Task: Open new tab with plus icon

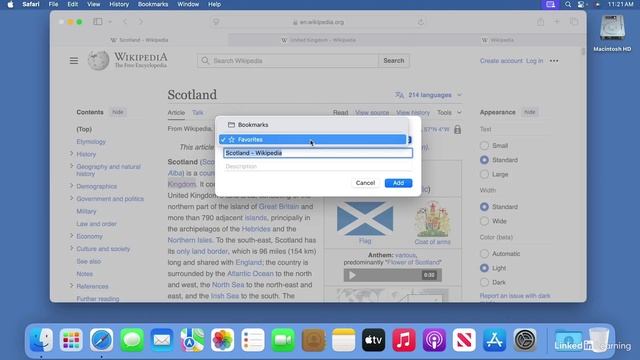Action: (557, 22)
